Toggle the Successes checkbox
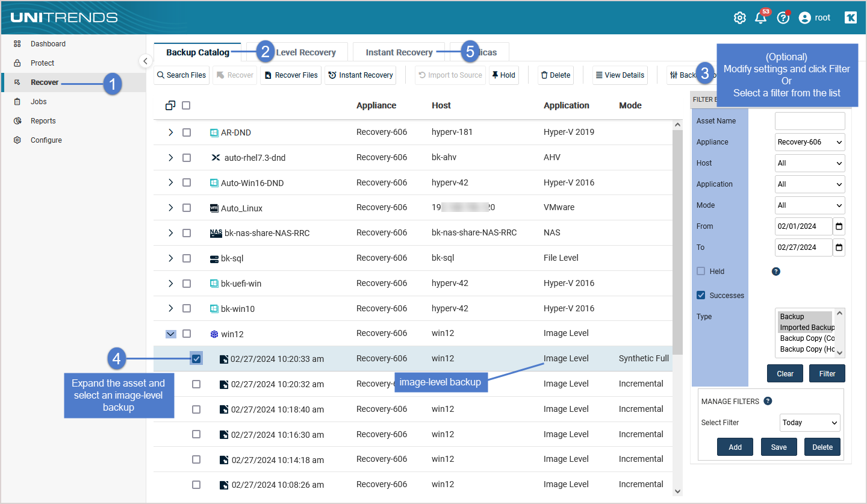This screenshot has width=867, height=504. coord(701,296)
